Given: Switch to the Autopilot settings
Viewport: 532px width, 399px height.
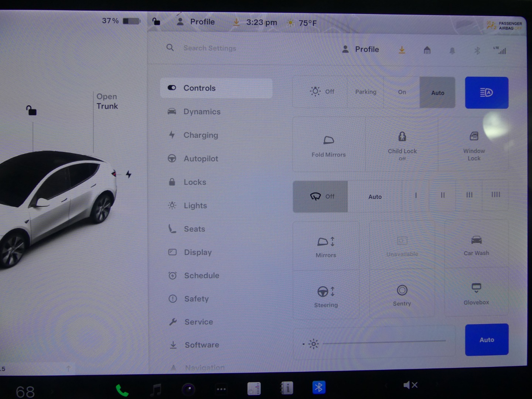Looking at the screenshot, I should (x=201, y=159).
